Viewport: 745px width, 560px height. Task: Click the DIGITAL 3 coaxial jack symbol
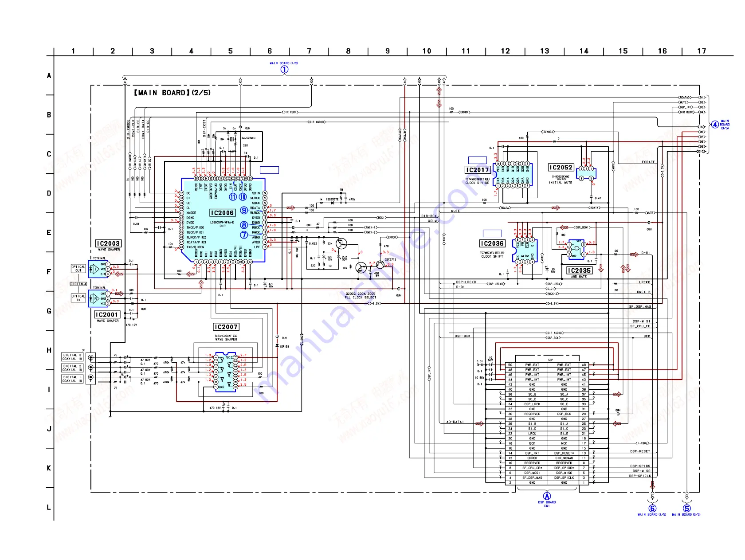(x=91, y=357)
